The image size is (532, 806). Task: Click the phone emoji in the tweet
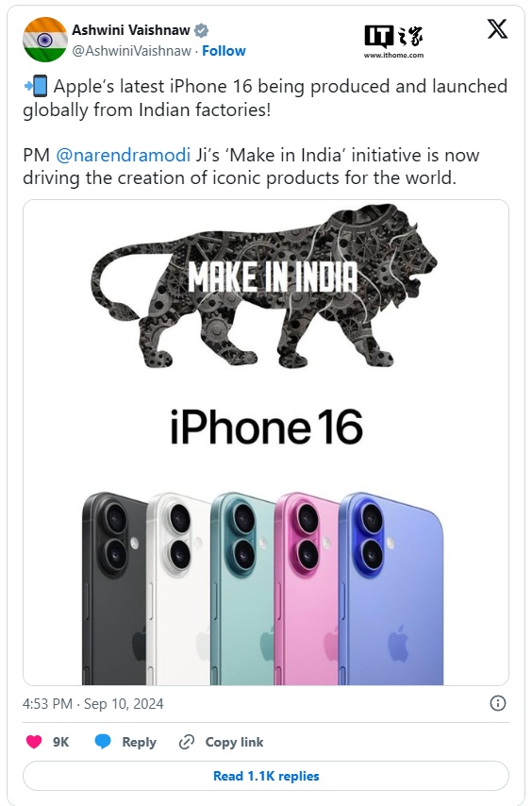[x=36, y=86]
